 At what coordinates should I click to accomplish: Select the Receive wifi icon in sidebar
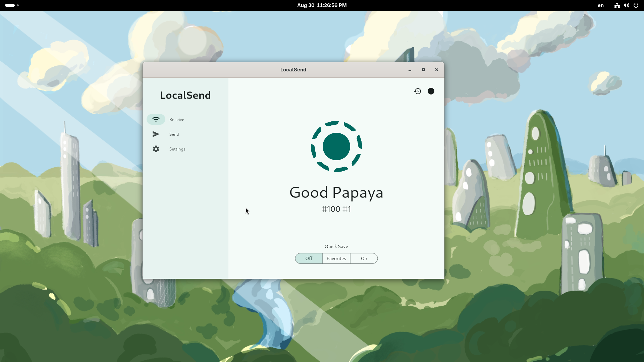coord(156,119)
